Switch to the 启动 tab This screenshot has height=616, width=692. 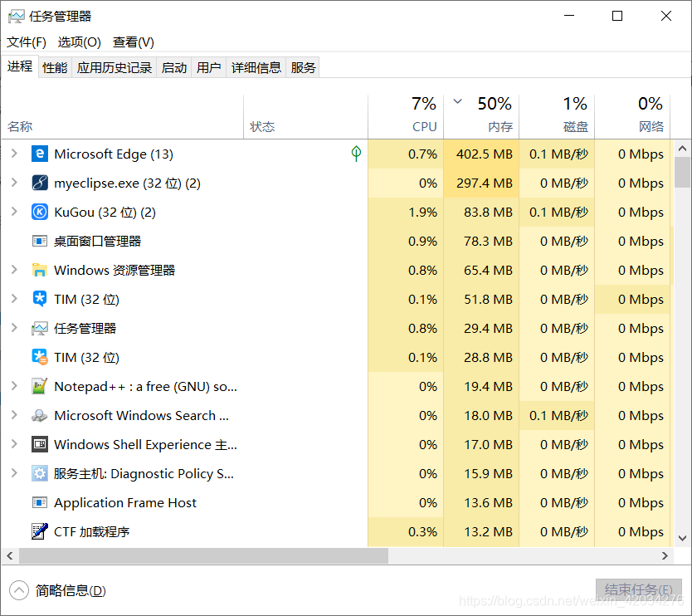(x=174, y=67)
